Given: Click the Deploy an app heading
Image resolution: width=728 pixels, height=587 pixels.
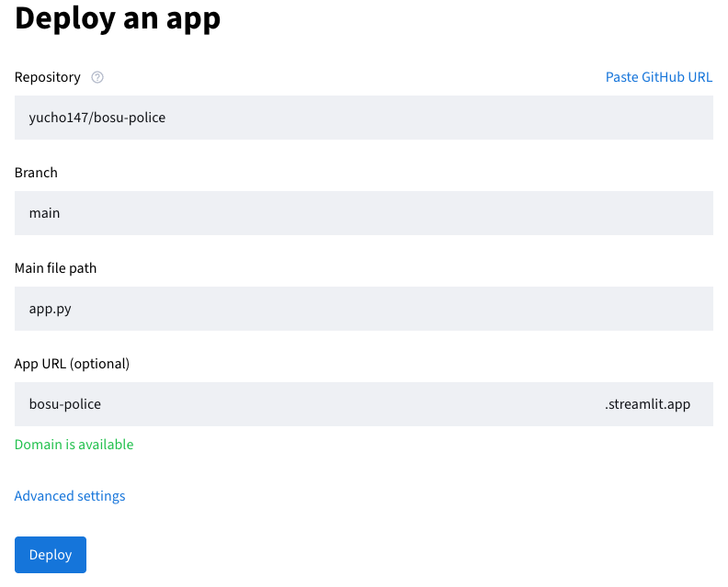Looking at the screenshot, I should (118, 18).
